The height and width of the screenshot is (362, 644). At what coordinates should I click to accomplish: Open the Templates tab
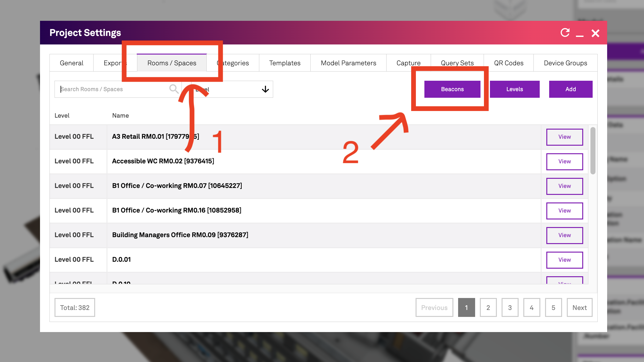point(285,63)
